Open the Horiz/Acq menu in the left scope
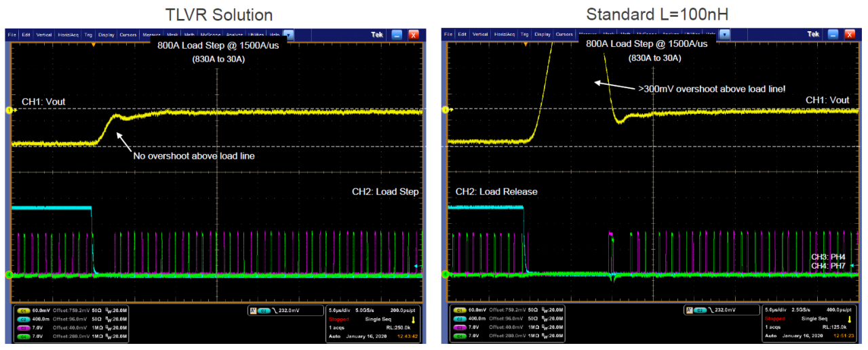Image resolution: width=868 pixels, height=350 pixels. [x=68, y=34]
